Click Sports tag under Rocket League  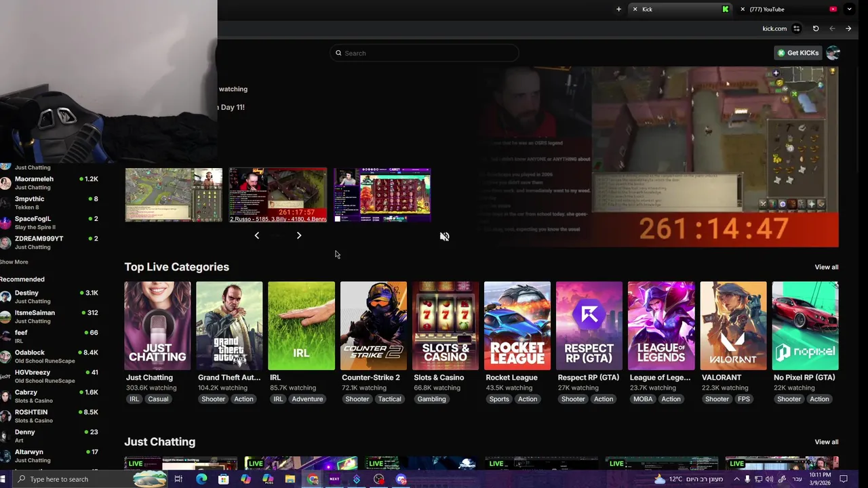pos(499,399)
